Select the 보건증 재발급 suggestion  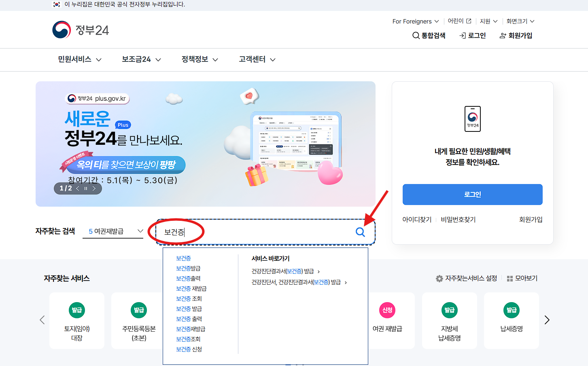(x=191, y=289)
